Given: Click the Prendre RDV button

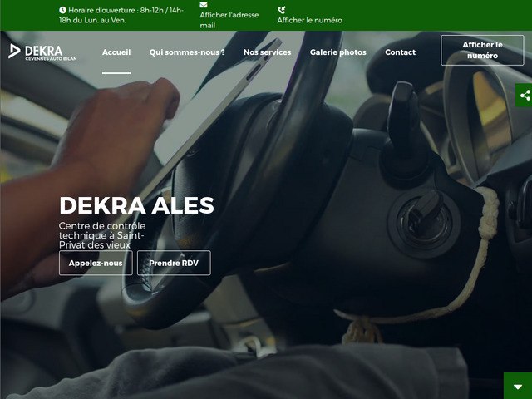Looking at the screenshot, I should click(174, 263).
